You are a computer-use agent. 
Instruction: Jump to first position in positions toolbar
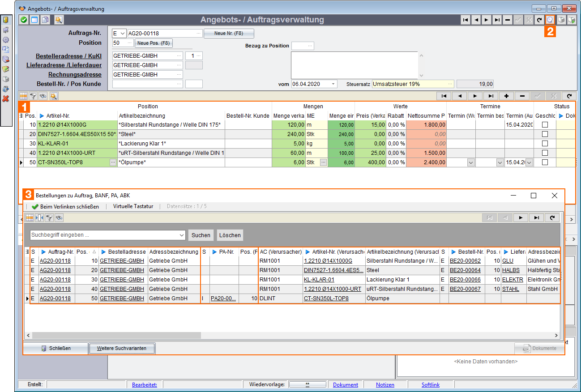point(444,96)
